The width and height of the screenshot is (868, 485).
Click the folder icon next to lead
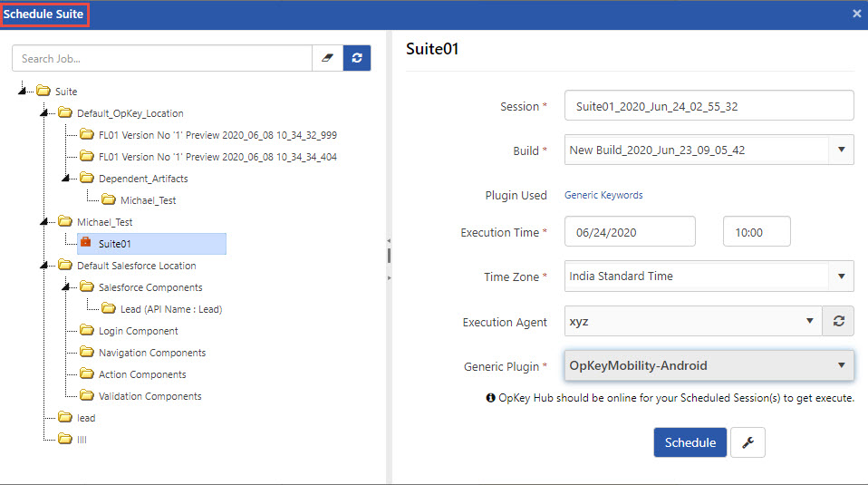64,418
